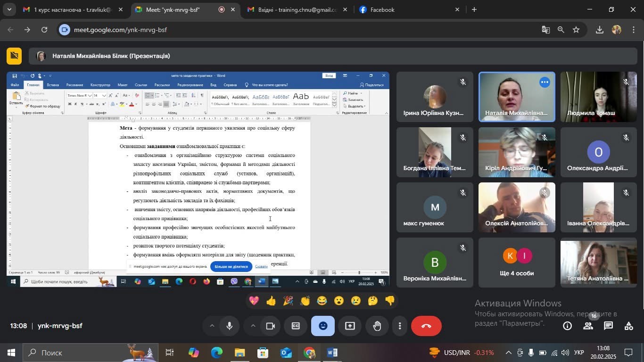The image size is (644, 362).
Task: Show participants list
Action: pos(588,326)
